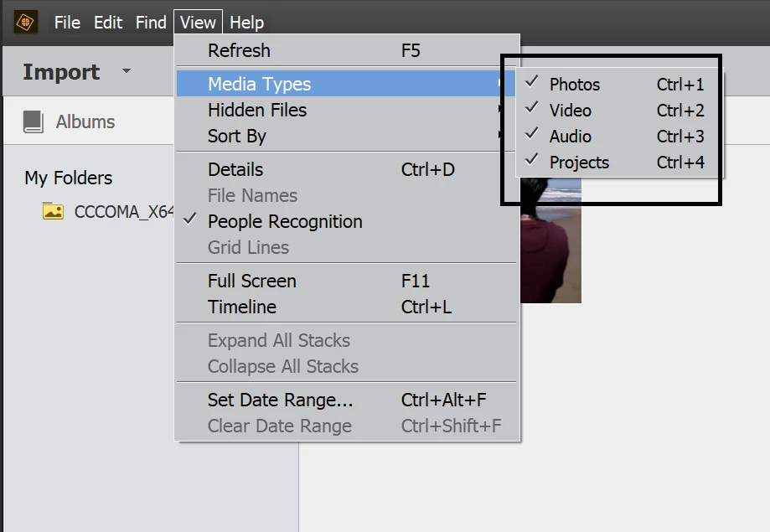Click the beach photo thumbnail
The height and width of the screenshot is (532, 770).
(x=550, y=240)
